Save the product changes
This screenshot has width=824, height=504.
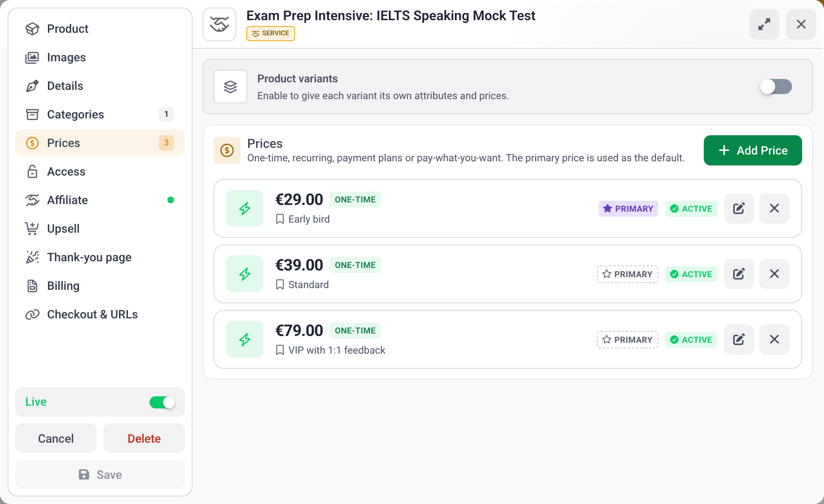[x=100, y=474]
